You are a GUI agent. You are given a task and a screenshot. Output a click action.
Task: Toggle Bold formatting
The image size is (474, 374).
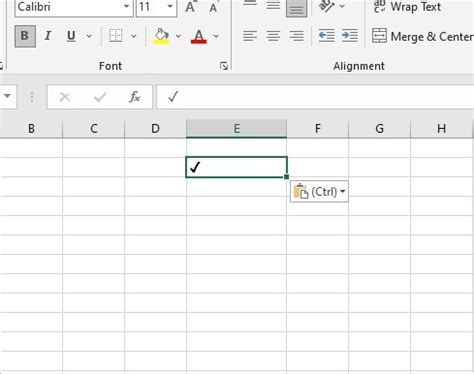tap(25, 36)
